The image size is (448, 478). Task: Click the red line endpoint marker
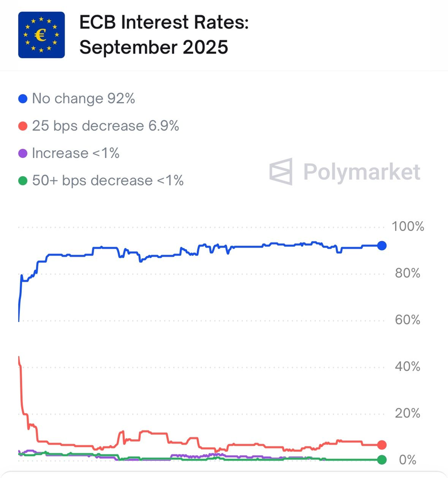[x=382, y=445]
